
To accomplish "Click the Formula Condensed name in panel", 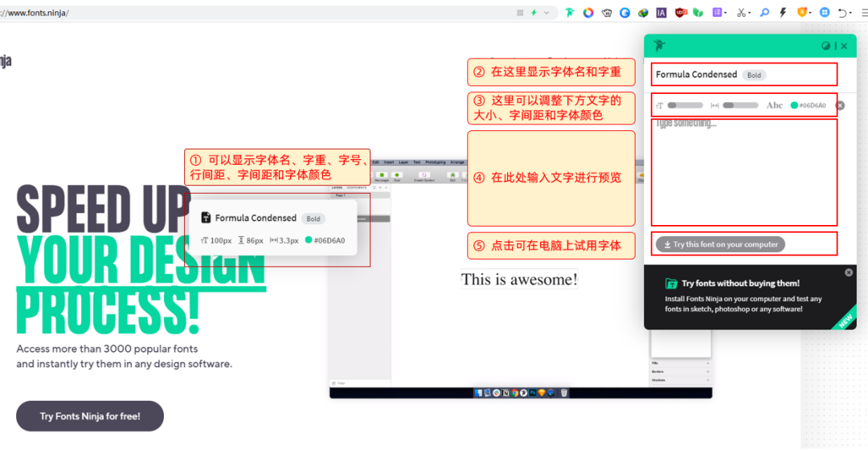I will [696, 74].
